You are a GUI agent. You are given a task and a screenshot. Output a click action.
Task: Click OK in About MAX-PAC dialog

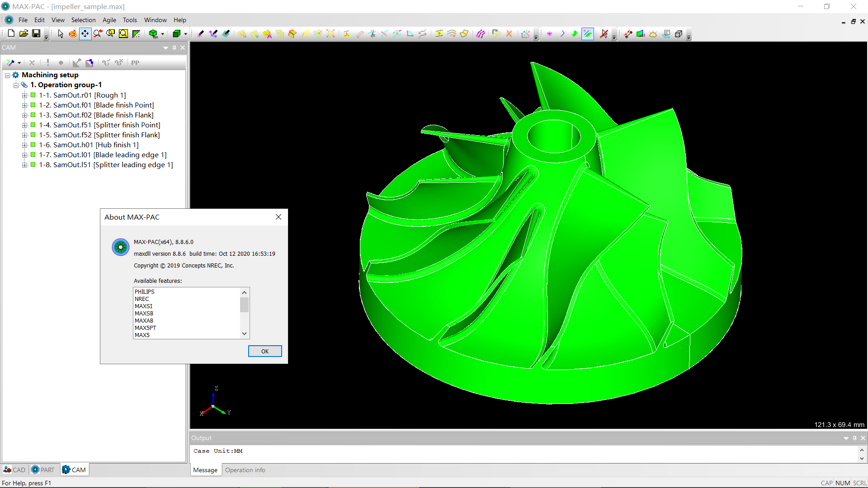(265, 351)
